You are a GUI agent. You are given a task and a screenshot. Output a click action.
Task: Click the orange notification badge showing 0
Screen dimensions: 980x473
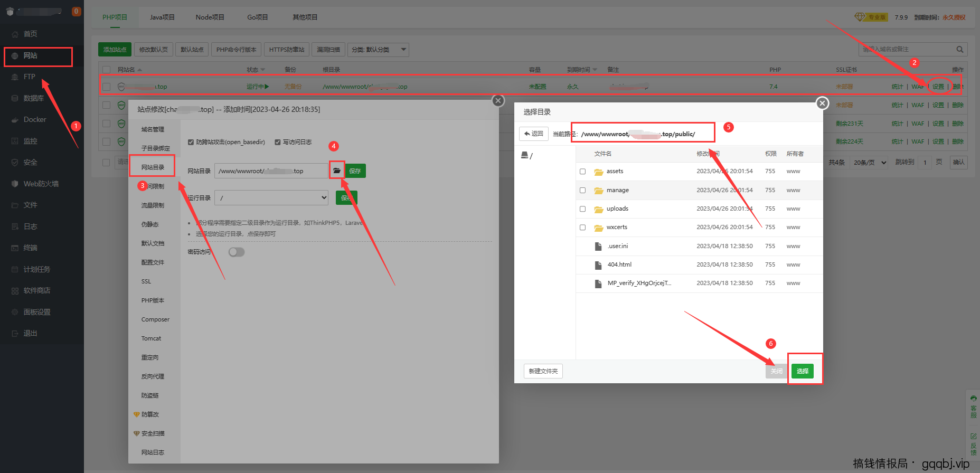(77, 11)
